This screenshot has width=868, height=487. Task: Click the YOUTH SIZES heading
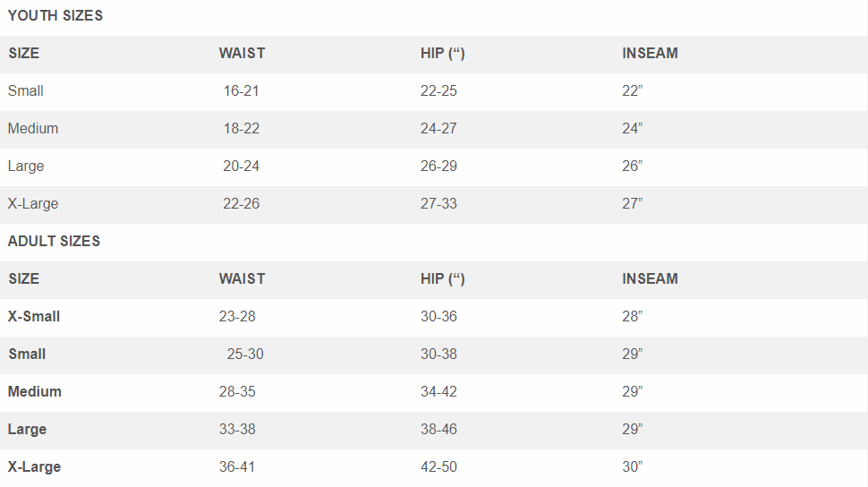coord(55,15)
